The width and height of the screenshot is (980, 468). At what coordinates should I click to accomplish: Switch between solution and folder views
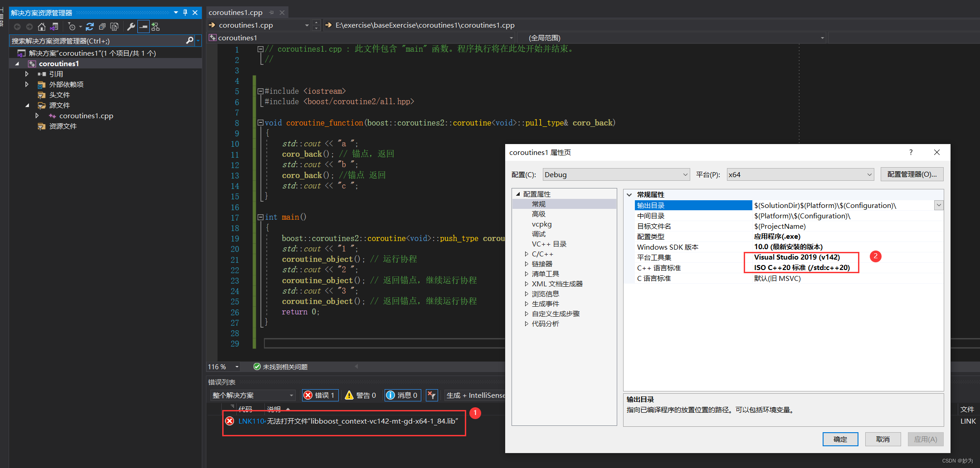(x=54, y=27)
